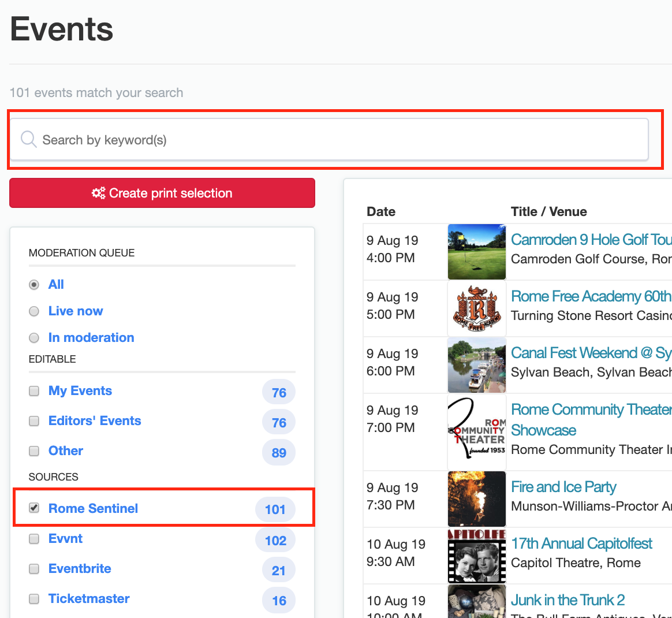Click the My Events link

[80, 390]
